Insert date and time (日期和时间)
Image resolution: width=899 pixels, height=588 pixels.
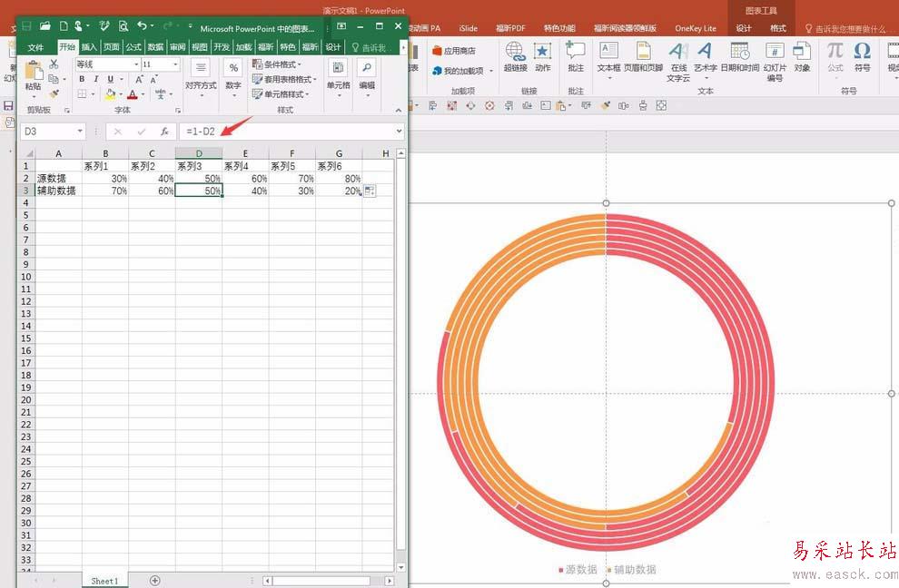739,57
